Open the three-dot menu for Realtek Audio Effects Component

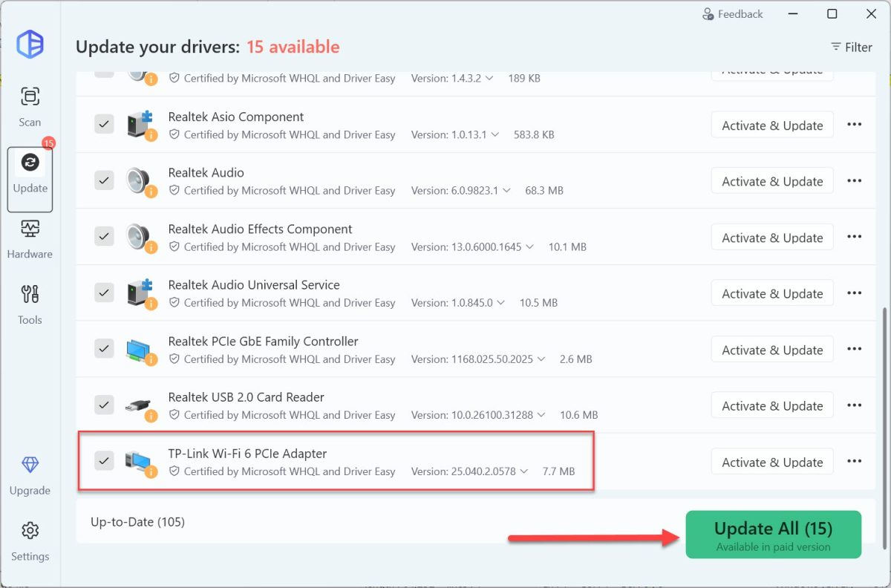pos(854,237)
